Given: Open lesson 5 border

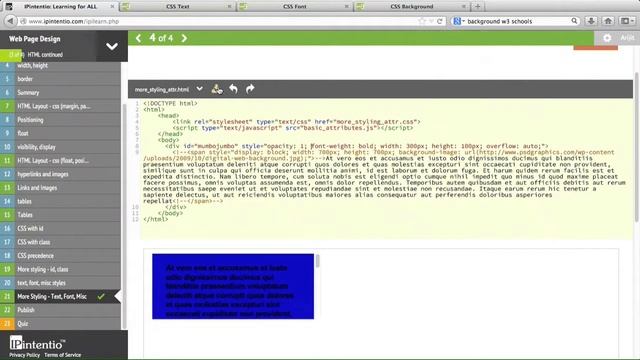Looking at the screenshot, I should coord(60,79).
